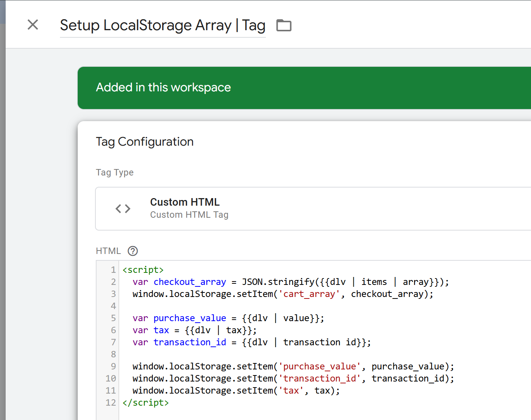Open the HTML field help tooltip icon
531x420 pixels.
click(x=133, y=251)
